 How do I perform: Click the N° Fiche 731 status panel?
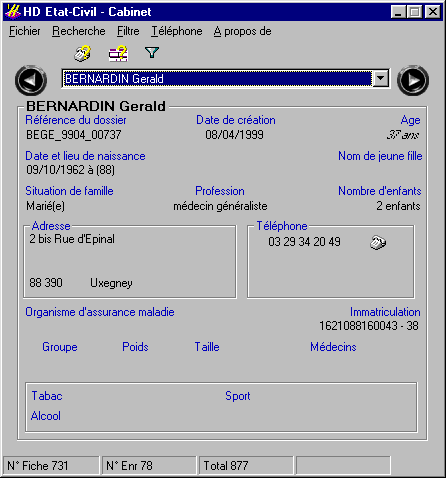[x=51, y=465]
